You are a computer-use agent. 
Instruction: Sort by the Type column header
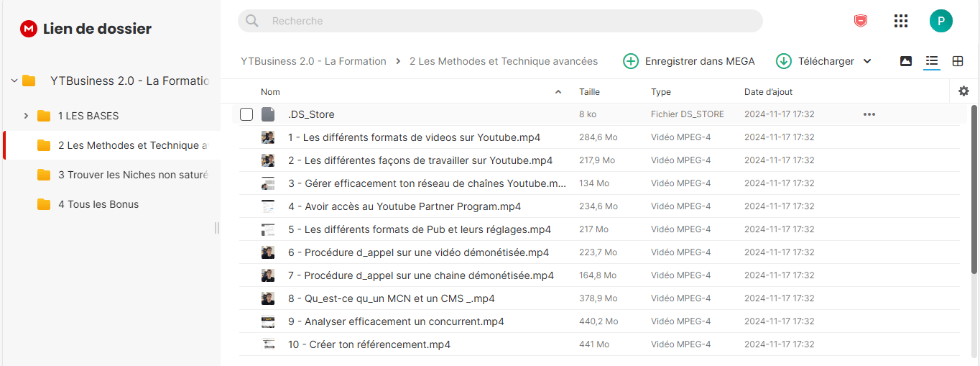pyautogui.click(x=660, y=92)
